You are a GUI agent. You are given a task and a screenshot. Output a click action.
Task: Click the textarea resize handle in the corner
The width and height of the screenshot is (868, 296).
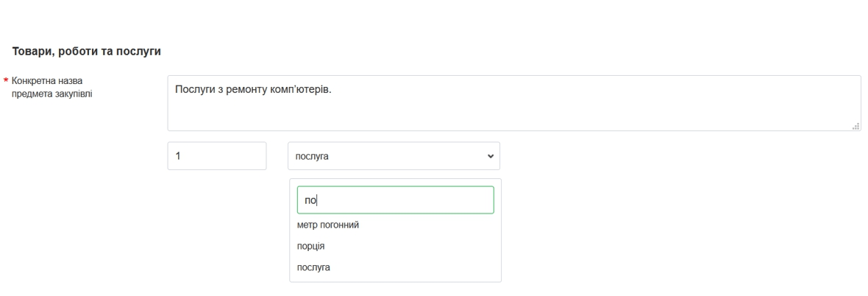(855, 126)
